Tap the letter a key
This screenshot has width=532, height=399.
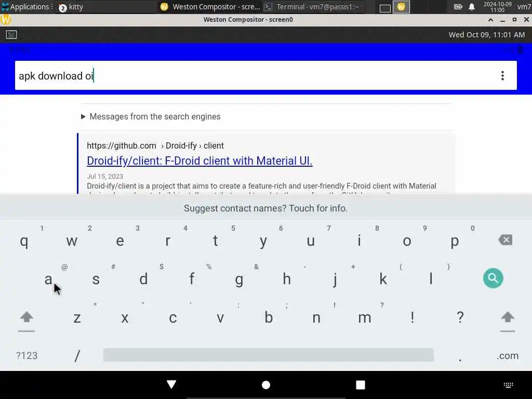tap(48, 280)
